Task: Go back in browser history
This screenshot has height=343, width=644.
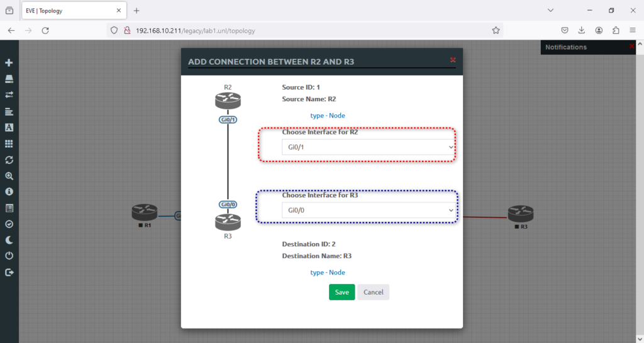Action: [11, 30]
